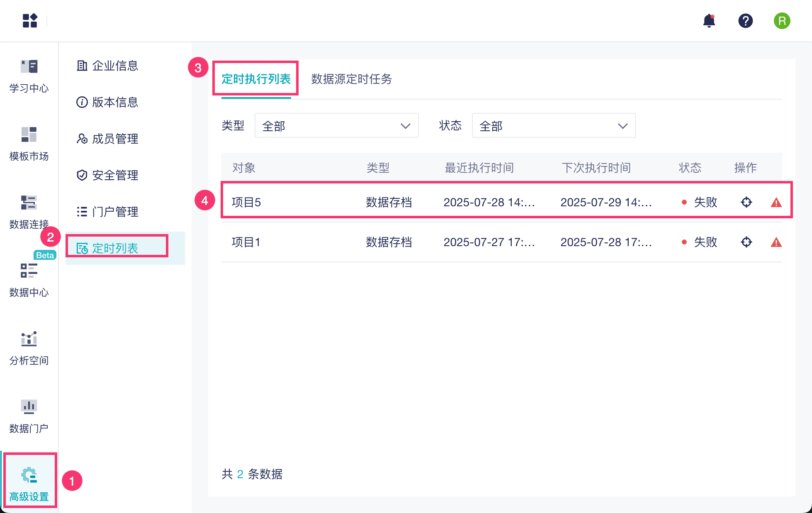Image resolution: width=812 pixels, height=513 pixels.
Task: Click the green R user avatar
Action: 782,21
